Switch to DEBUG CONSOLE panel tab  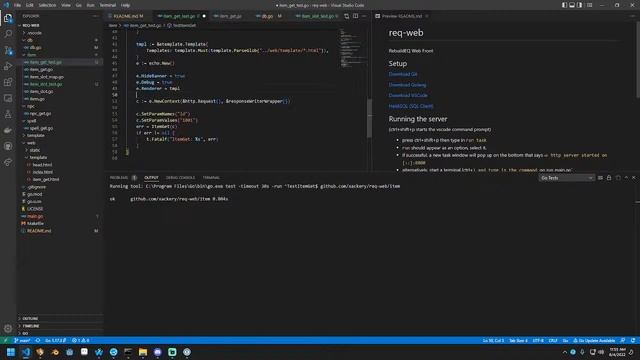pyautogui.click(x=180, y=178)
